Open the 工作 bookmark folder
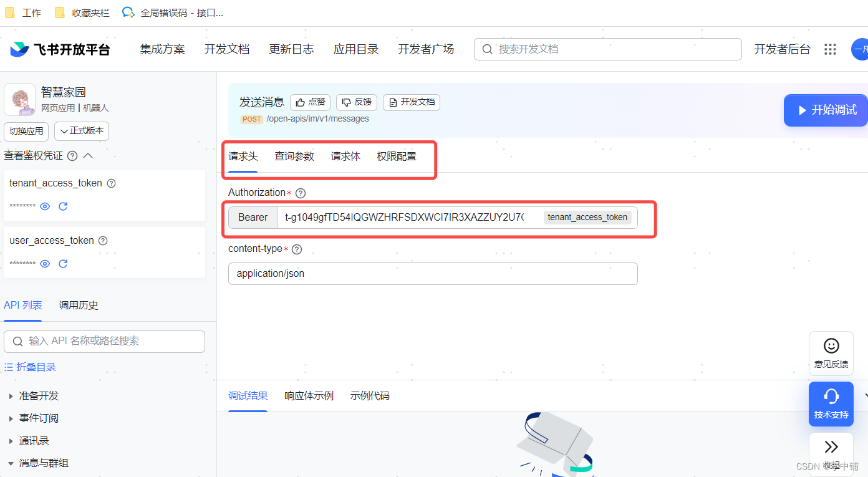 23,12
